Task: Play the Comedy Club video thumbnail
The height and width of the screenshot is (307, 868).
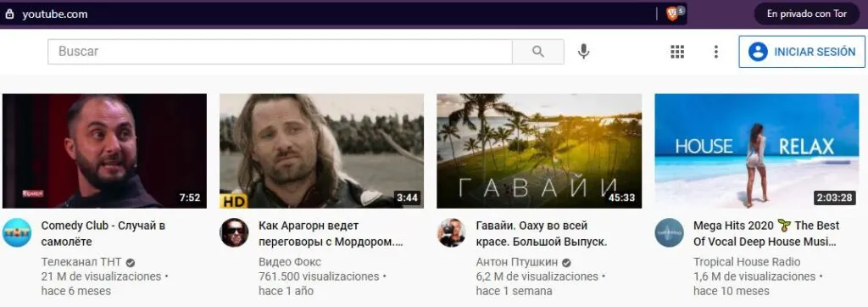Action: tap(104, 151)
